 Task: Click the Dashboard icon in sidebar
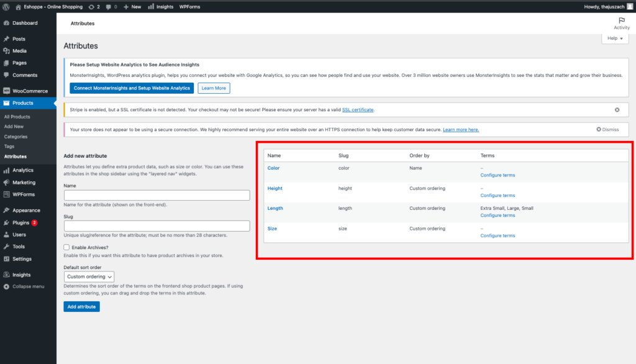(x=6, y=23)
